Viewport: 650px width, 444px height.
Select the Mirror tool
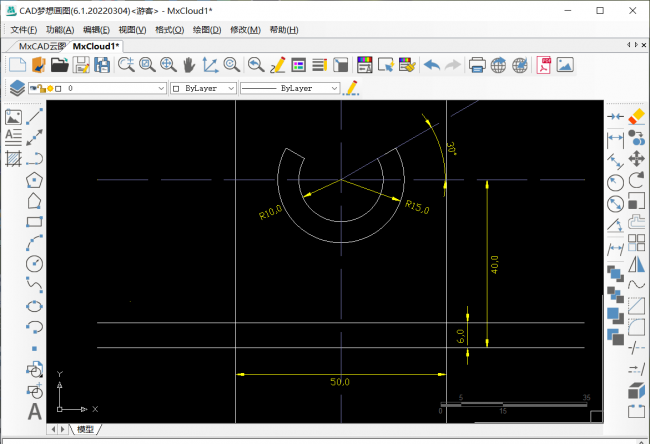(x=636, y=264)
